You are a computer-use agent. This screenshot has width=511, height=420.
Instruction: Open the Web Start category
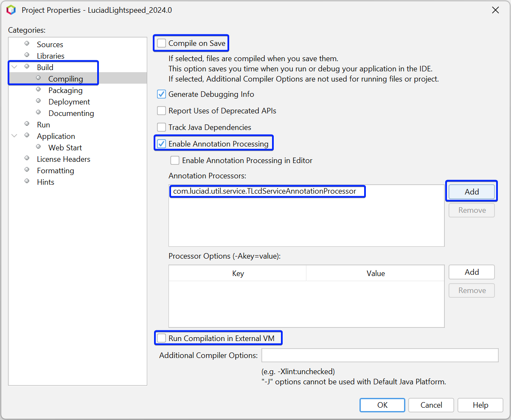pyautogui.click(x=65, y=148)
